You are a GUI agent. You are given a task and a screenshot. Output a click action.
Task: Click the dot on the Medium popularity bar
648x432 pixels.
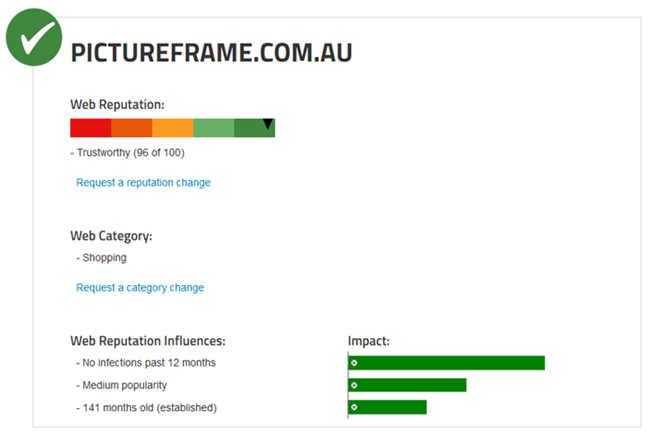pos(354,385)
